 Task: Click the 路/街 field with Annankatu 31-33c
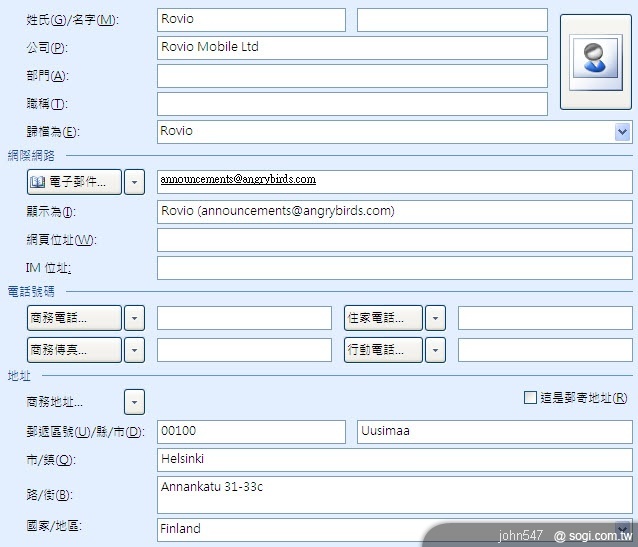tap(395, 495)
